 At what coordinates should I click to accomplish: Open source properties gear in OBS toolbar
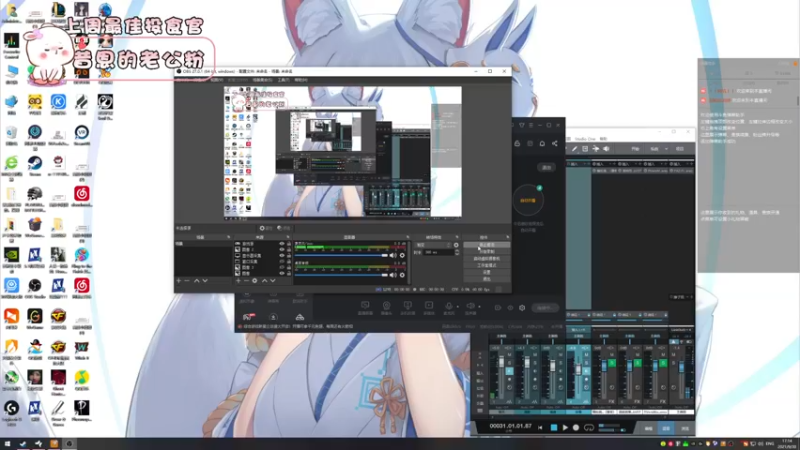tap(265, 228)
